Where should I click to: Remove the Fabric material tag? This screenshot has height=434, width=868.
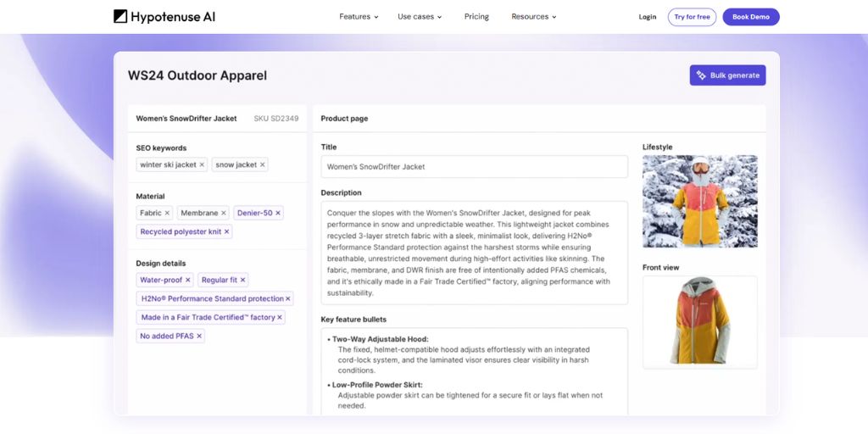pos(167,213)
